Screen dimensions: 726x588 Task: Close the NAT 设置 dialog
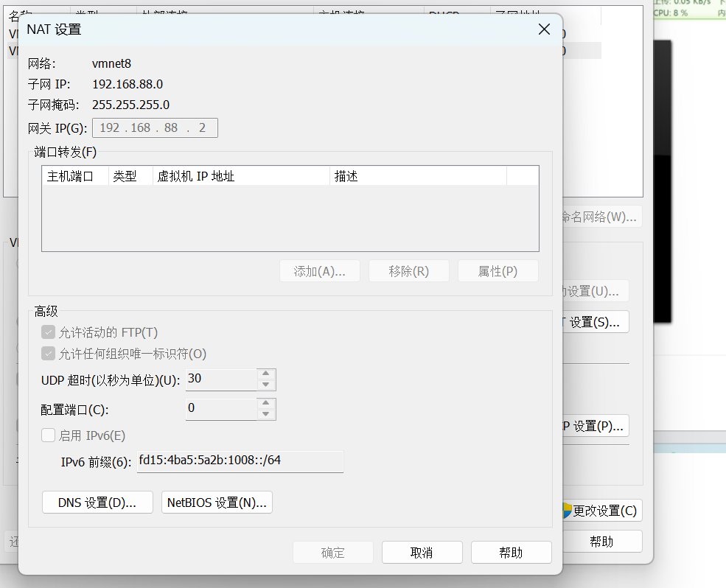tap(544, 29)
